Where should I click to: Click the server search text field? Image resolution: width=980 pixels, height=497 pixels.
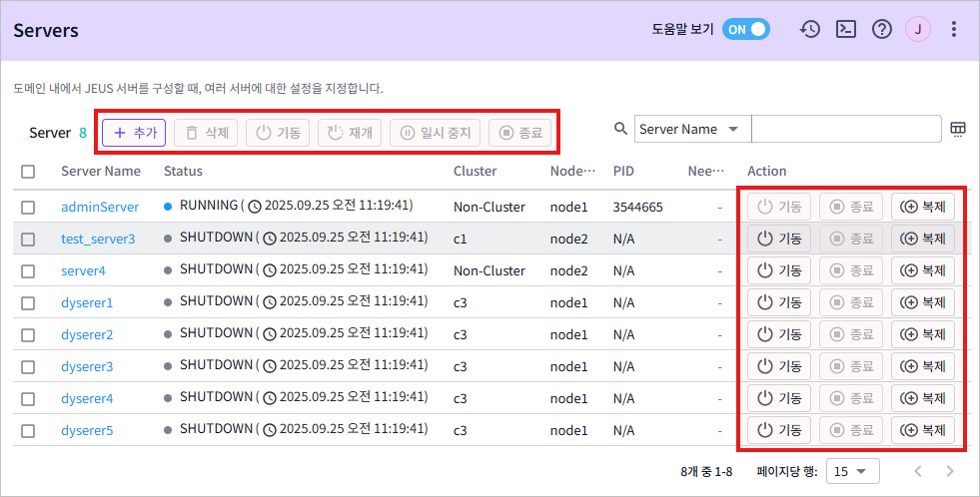click(x=845, y=130)
